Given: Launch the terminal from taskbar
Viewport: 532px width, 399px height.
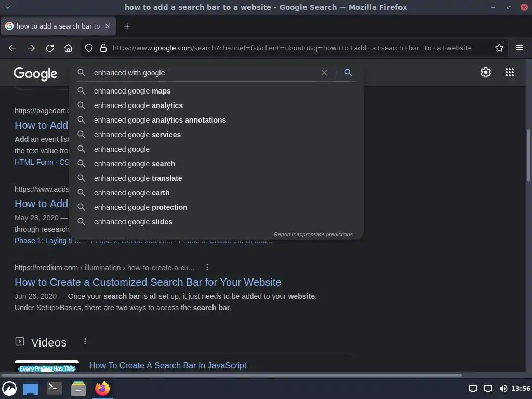Looking at the screenshot, I should [x=54, y=388].
